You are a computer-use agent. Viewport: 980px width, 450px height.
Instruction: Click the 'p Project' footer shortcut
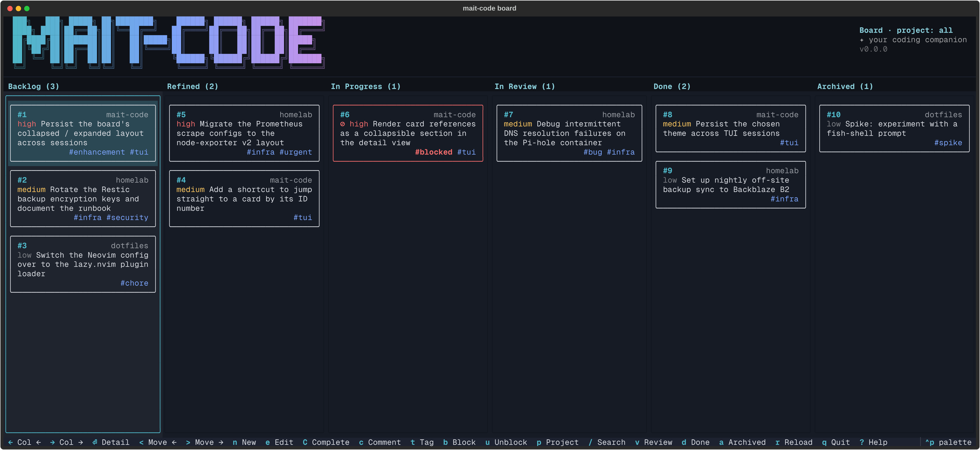(x=557, y=442)
